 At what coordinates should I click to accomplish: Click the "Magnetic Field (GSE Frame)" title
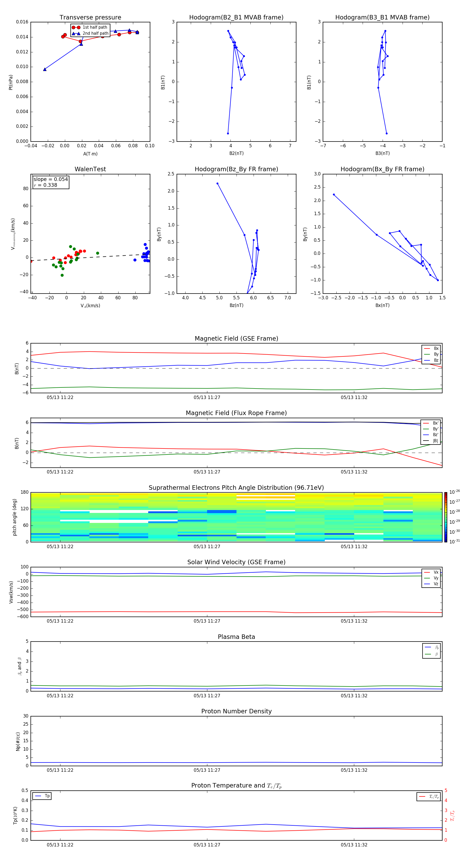236,339
